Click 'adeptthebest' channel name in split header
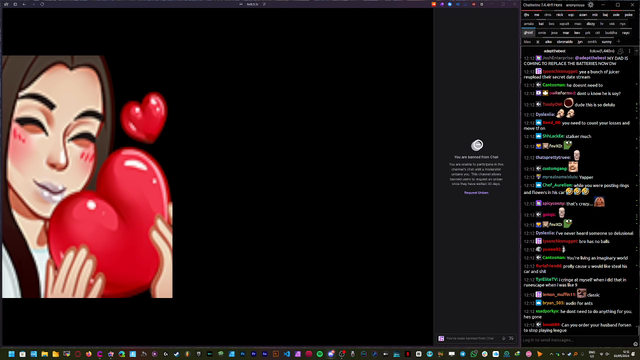This screenshot has height=360, width=640. (x=554, y=51)
